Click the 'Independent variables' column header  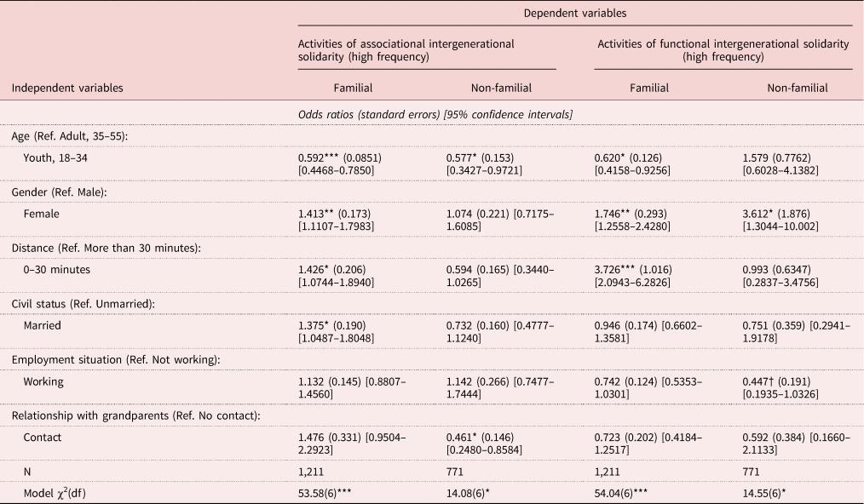tap(67, 87)
